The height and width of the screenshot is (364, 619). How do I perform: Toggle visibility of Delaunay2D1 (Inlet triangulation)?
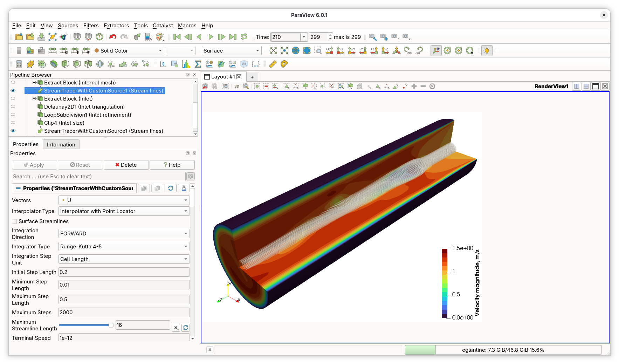click(x=13, y=107)
